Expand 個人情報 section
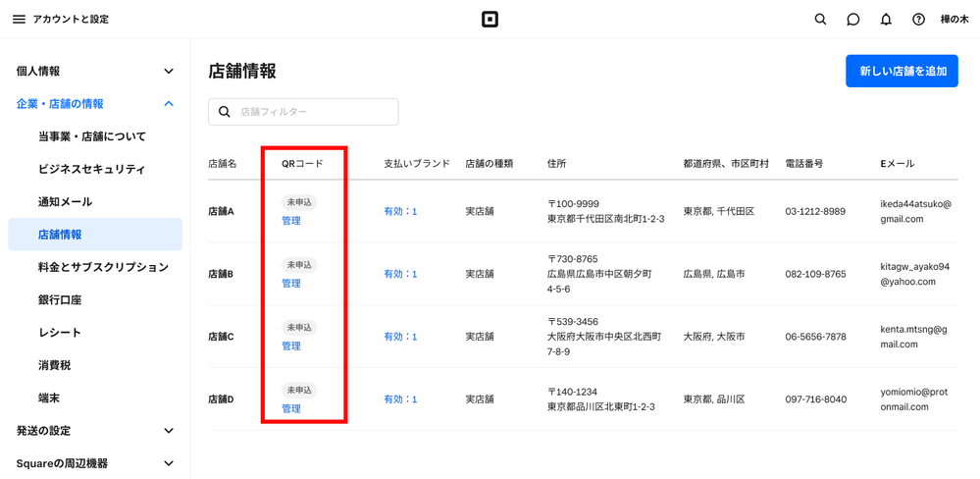The image size is (980, 479). point(95,72)
